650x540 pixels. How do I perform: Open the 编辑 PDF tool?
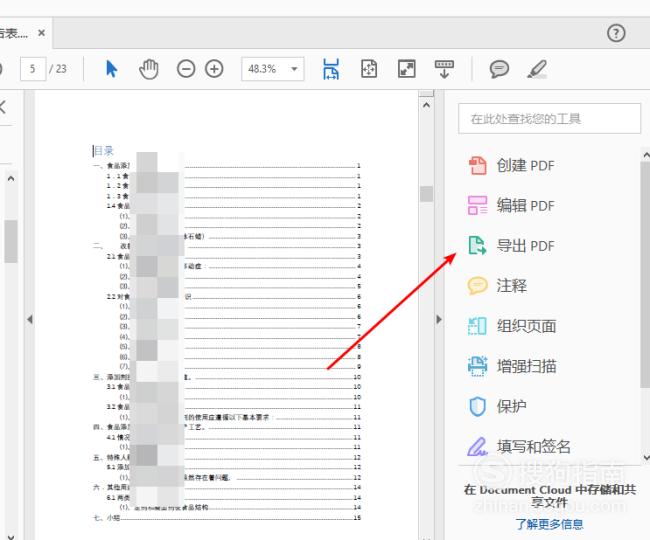tap(526, 206)
